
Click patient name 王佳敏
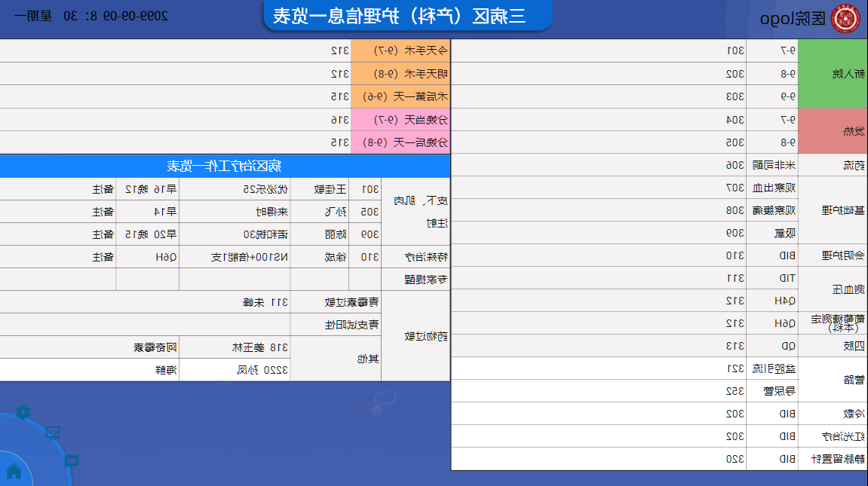pos(330,189)
